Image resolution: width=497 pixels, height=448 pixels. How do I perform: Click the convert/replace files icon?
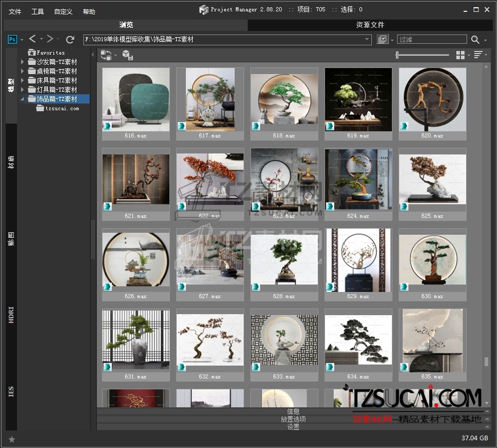(x=106, y=55)
